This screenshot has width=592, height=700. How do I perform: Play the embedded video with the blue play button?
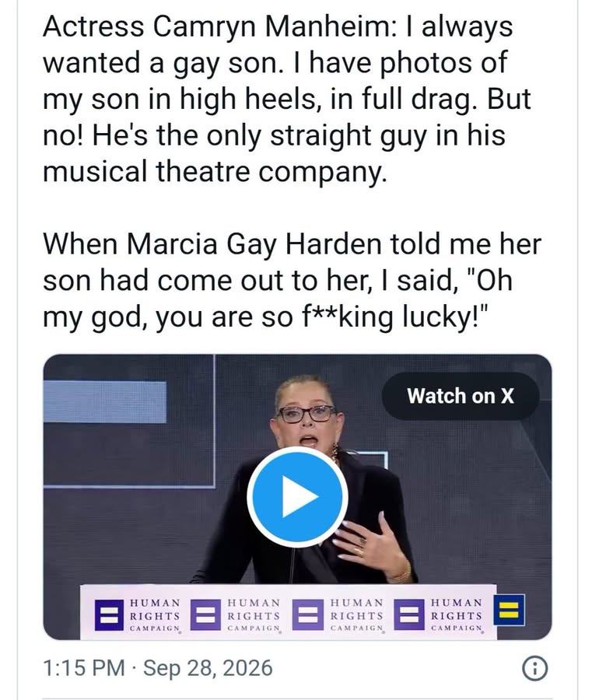pyautogui.click(x=297, y=496)
